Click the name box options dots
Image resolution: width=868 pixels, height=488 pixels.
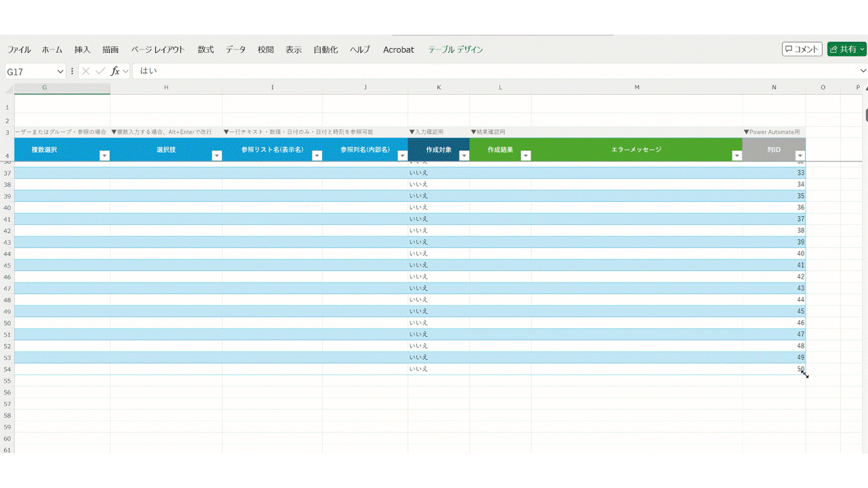73,71
